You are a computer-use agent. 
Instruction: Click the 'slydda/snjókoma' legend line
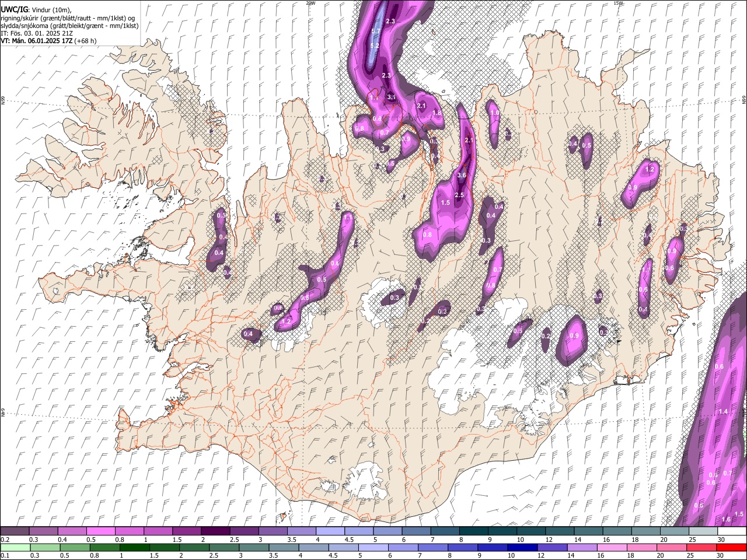69,26
